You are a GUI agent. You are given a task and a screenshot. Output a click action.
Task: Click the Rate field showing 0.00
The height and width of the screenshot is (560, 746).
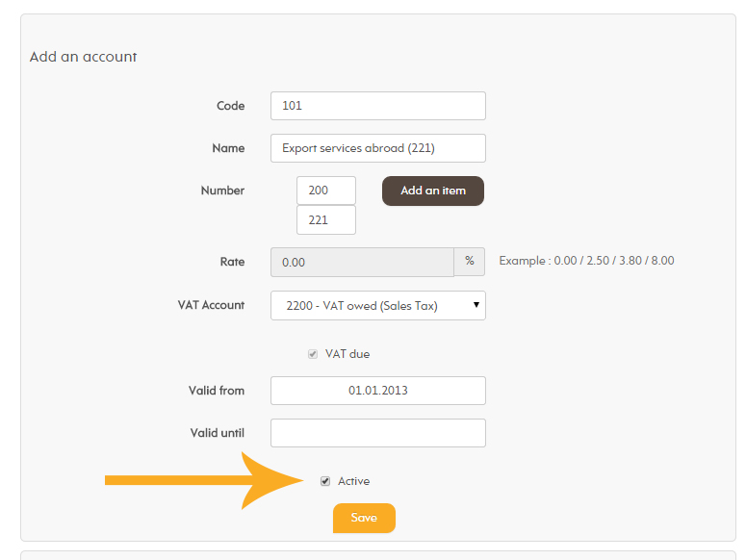click(362, 262)
